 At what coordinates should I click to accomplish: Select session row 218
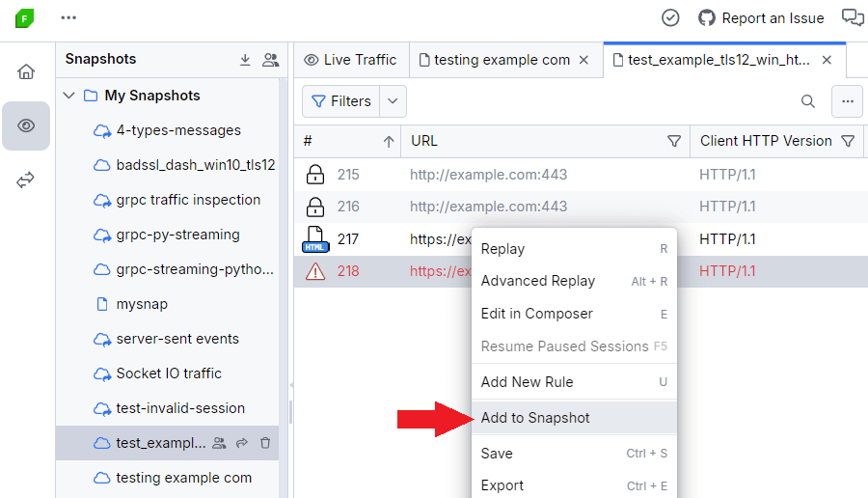(x=382, y=271)
